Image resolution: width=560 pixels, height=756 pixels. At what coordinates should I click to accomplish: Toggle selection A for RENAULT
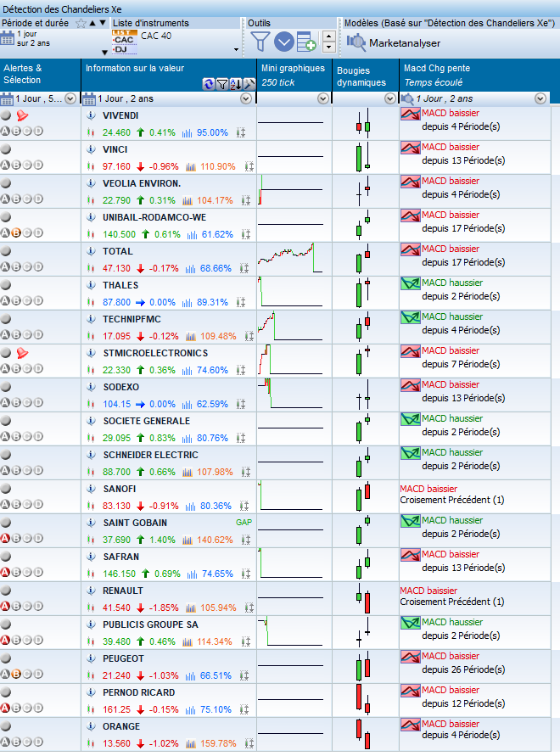point(5,606)
